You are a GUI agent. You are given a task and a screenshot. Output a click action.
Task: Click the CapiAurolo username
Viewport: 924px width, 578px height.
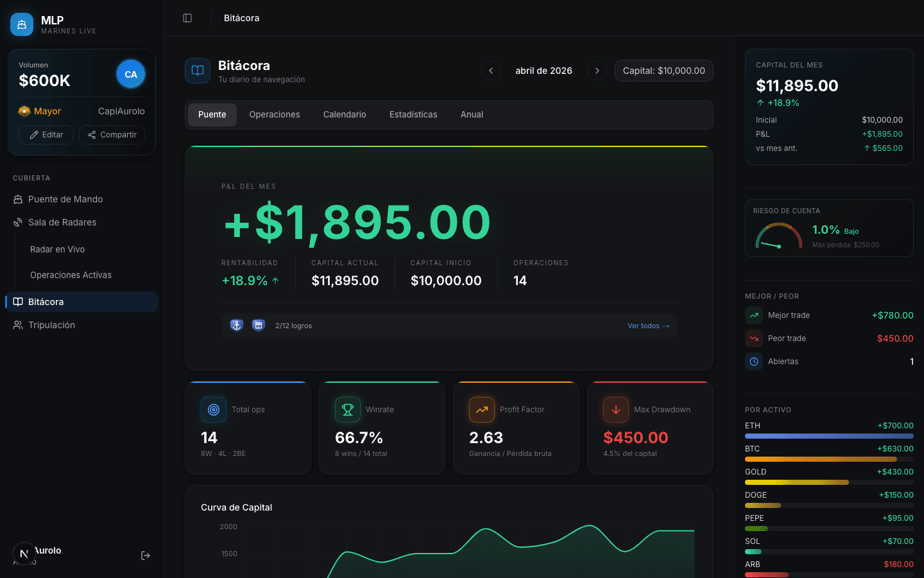tap(121, 111)
